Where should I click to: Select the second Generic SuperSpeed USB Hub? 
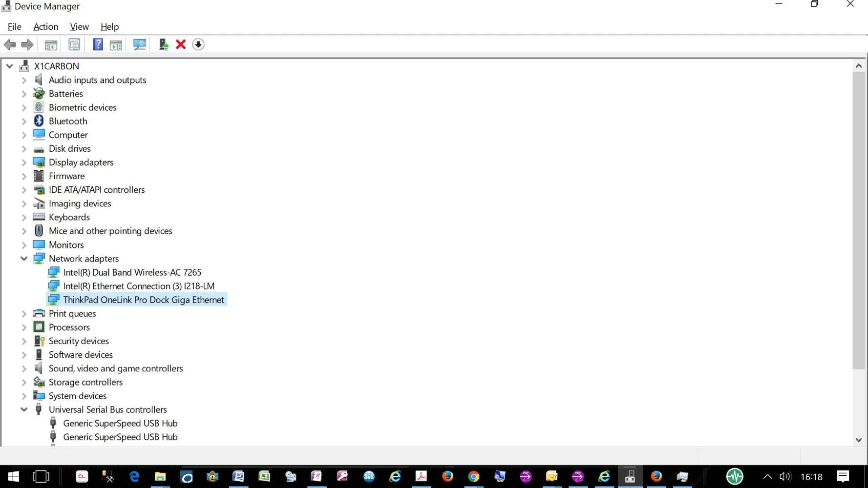pos(120,437)
